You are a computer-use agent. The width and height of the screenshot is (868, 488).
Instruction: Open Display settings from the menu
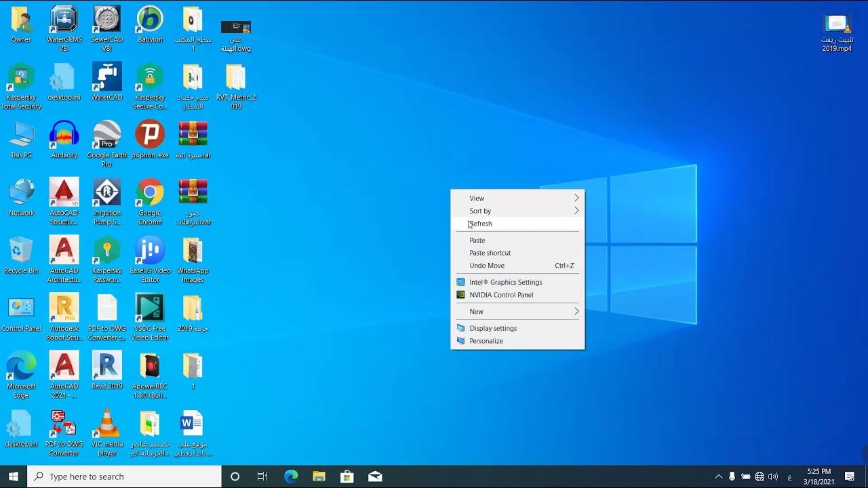click(517, 328)
